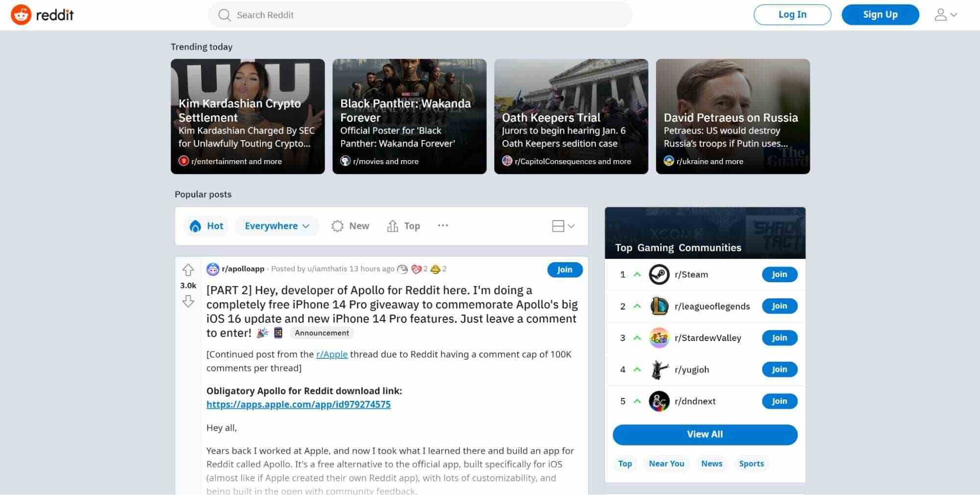Click the 13 hours ago timestamp

point(372,269)
